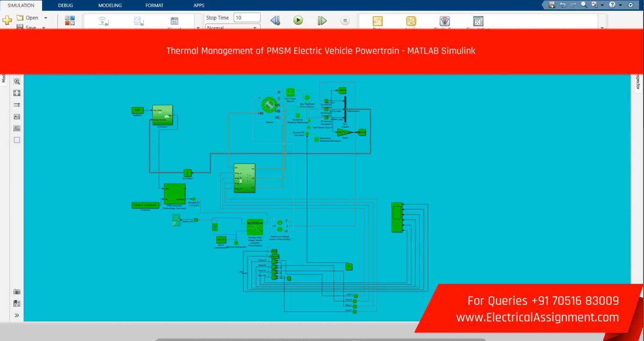Open the Model Browser side tab

tap(4, 78)
